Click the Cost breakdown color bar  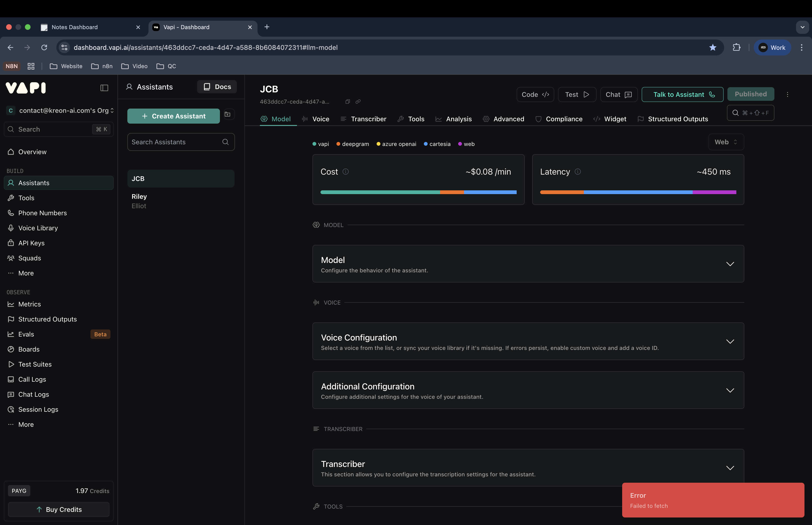(x=418, y=192)
